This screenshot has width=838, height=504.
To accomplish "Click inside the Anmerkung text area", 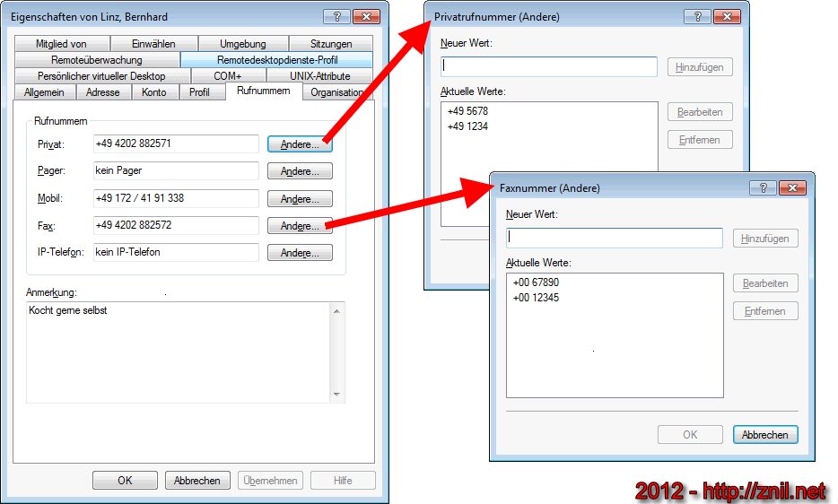I will (179, 352).
